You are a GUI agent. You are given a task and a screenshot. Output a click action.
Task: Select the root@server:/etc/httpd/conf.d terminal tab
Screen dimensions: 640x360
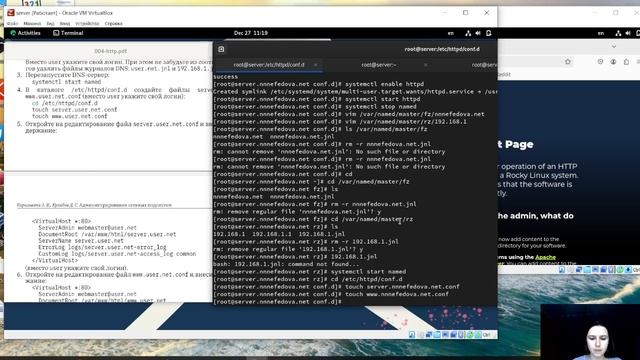coord(269,65)
